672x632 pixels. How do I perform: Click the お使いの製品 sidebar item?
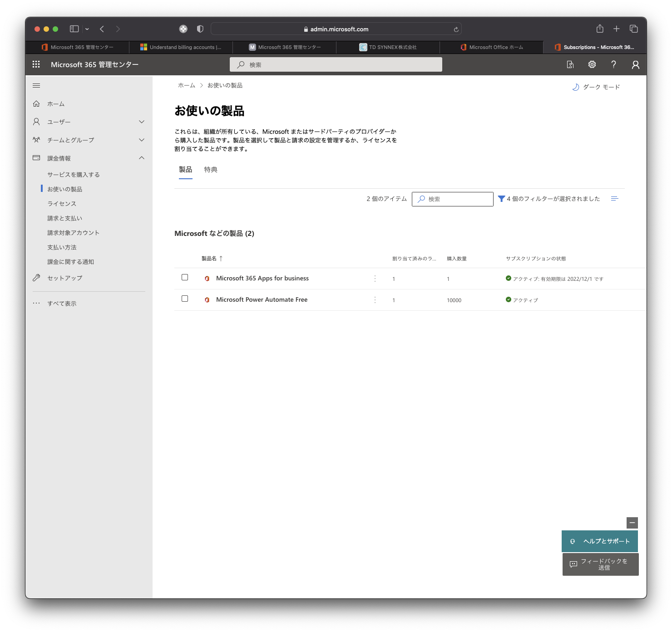65,189
